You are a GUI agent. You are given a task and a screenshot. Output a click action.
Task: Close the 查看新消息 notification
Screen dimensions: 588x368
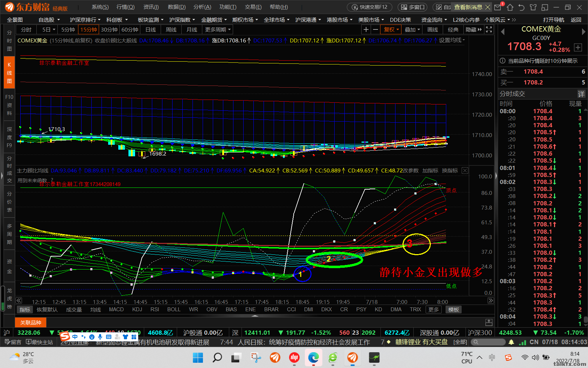pos(488,7)
